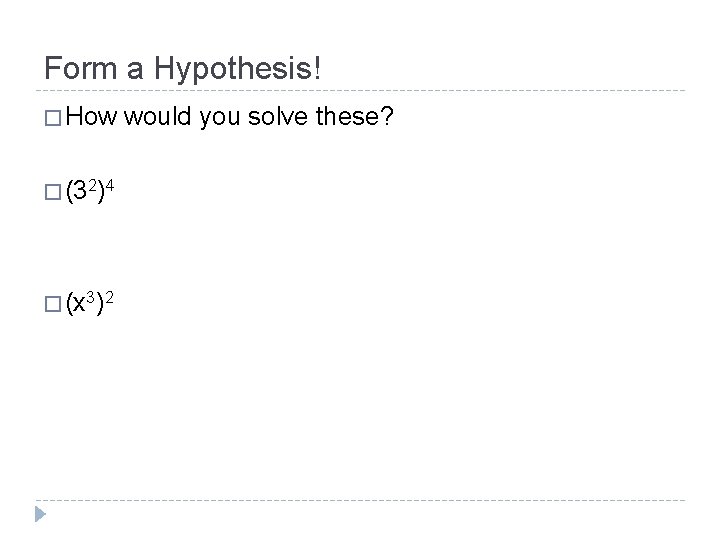Screen dimensions: 720x540
Task: Click the variable x in (x³)²
Action: 81,302
